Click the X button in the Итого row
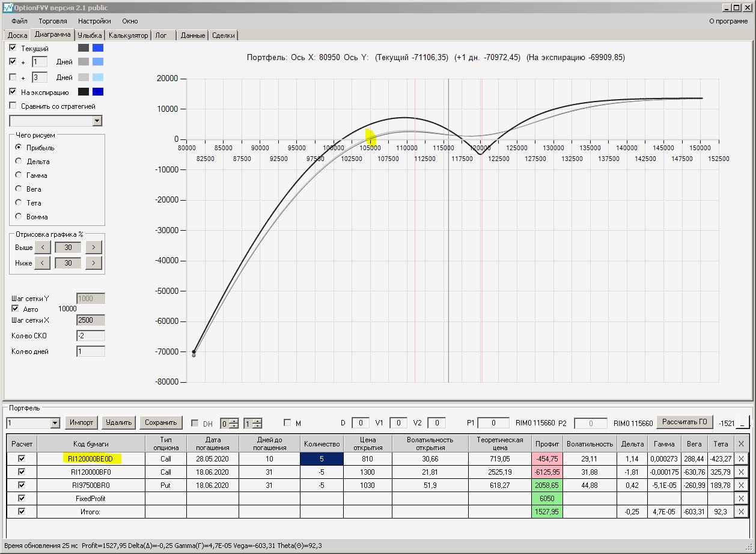The width and height of the screenshot is (756, 554). pos(741,511)
